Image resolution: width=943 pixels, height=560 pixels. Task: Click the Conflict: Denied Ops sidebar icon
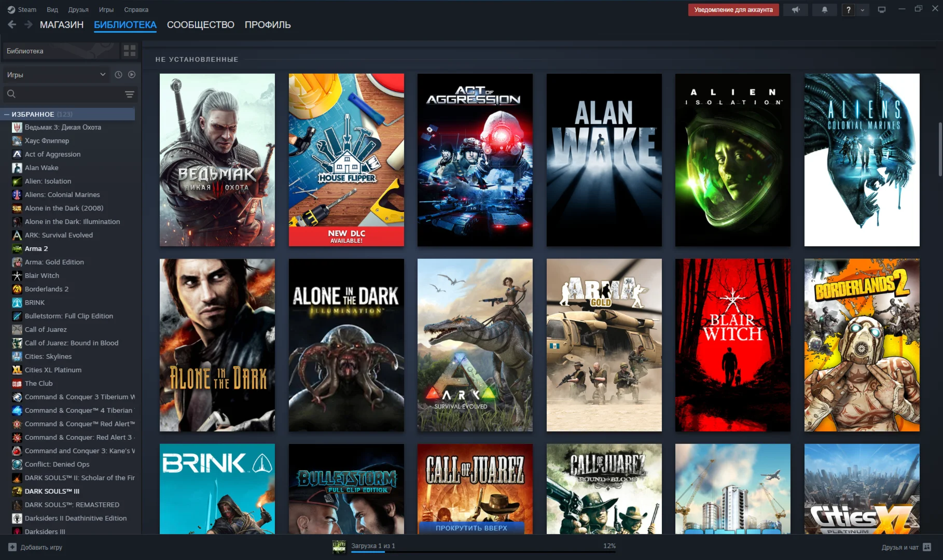pos(17,464)
